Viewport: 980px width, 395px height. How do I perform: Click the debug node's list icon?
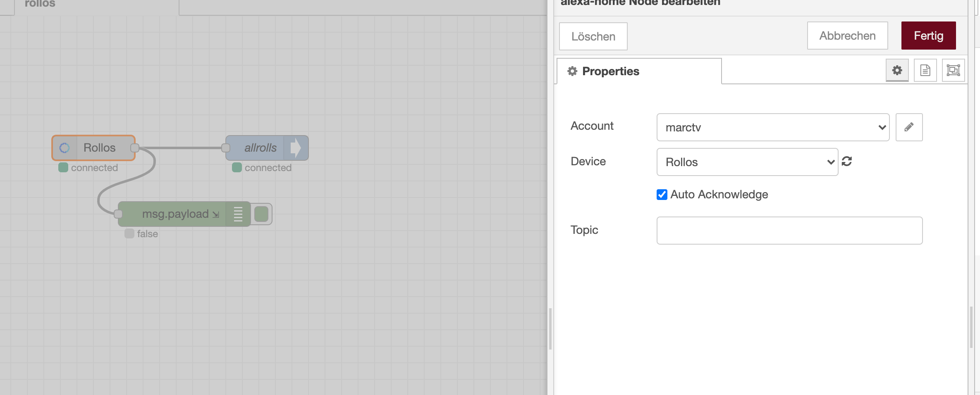[x=238, y=214]
